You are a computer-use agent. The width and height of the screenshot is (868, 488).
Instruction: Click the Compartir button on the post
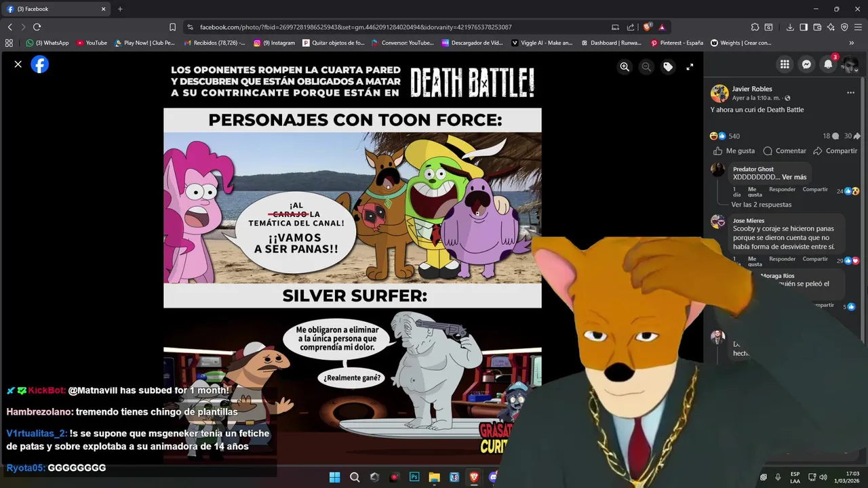point(835,150)
